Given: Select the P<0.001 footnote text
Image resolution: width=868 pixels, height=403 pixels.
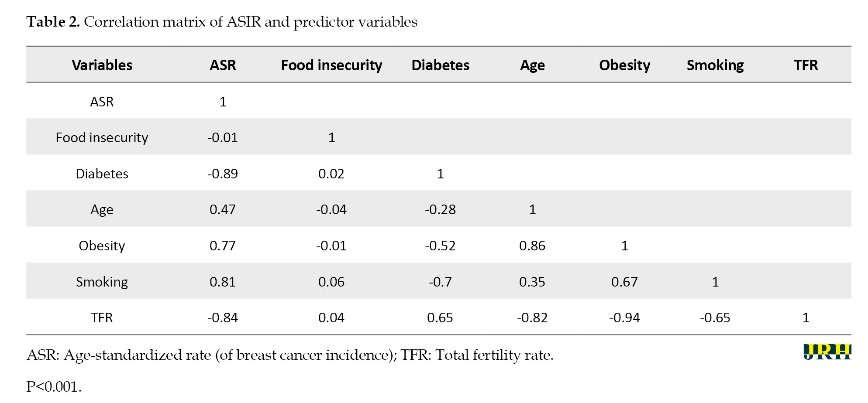Looking at the screenshot, I should click(x=54, y=386).
